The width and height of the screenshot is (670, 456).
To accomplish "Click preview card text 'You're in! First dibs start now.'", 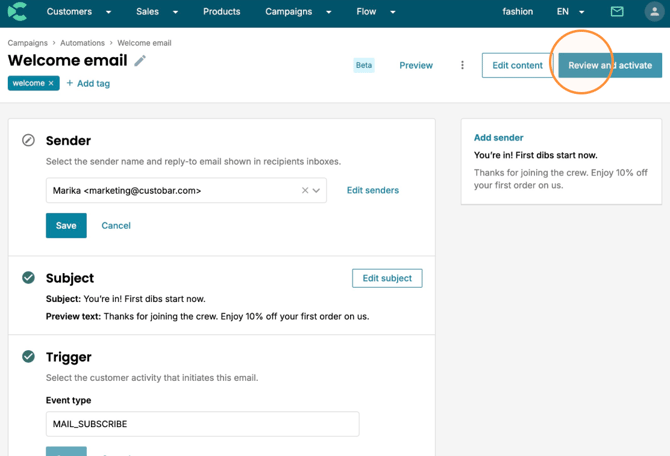I will click(x=535, y=155).
